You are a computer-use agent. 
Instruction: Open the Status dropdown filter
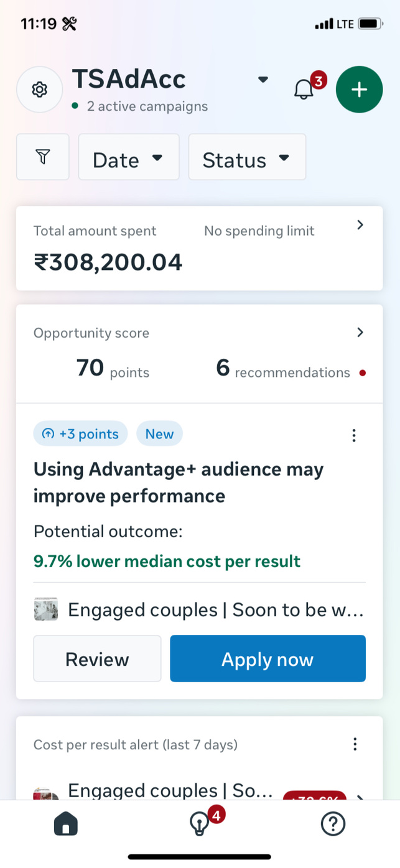pyautogui.click(x=247, y=158)
